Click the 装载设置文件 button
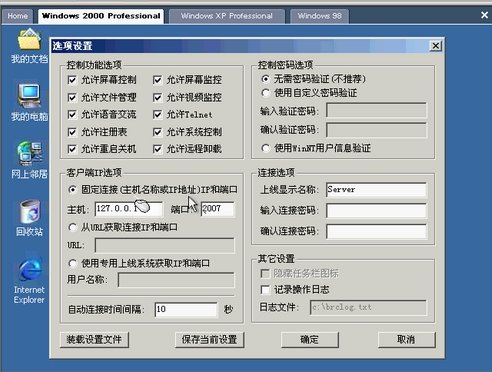Viewport: 492px width, 372px height. point(94,340)
